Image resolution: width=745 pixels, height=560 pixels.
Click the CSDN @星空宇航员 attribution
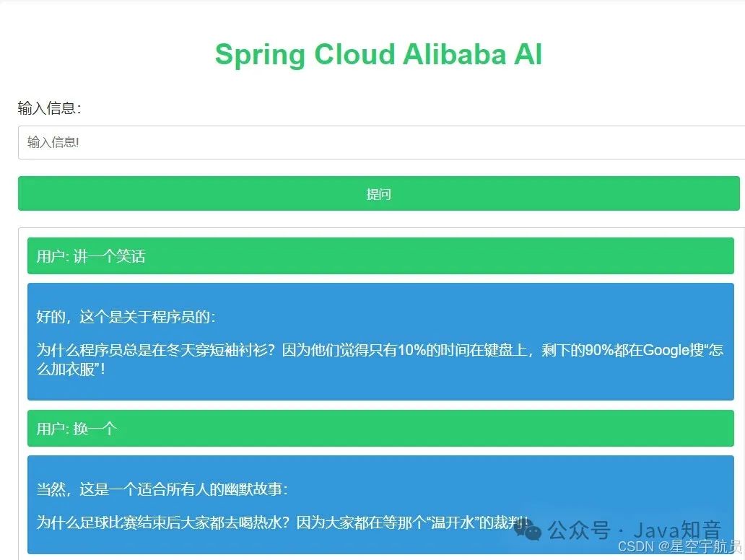pyautogui.click(x=680, y=547)
